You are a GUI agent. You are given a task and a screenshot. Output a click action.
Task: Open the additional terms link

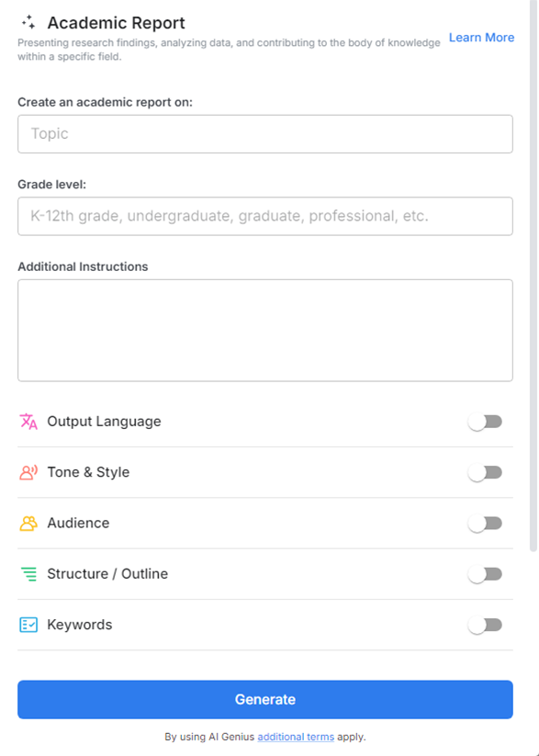coord(296,737)
